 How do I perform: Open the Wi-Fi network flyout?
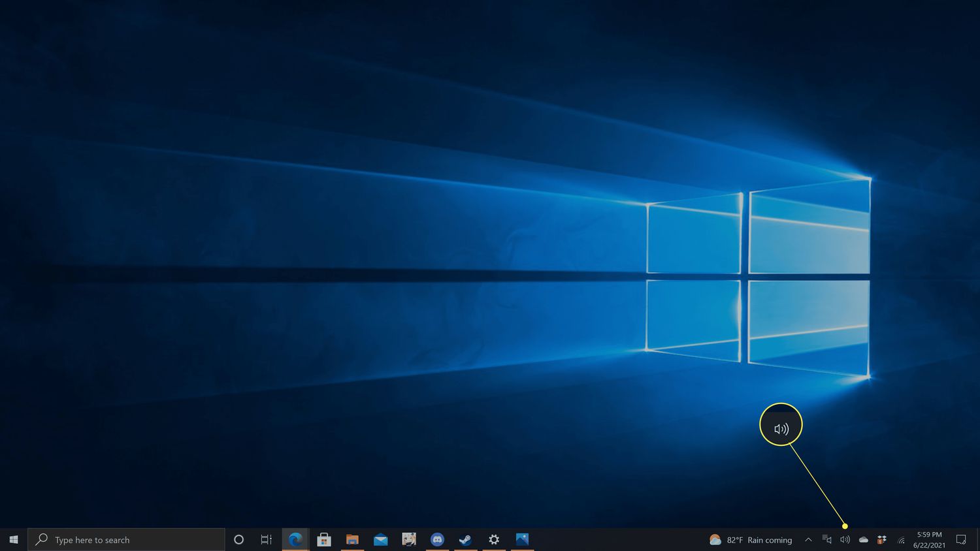tap(901, 540)
